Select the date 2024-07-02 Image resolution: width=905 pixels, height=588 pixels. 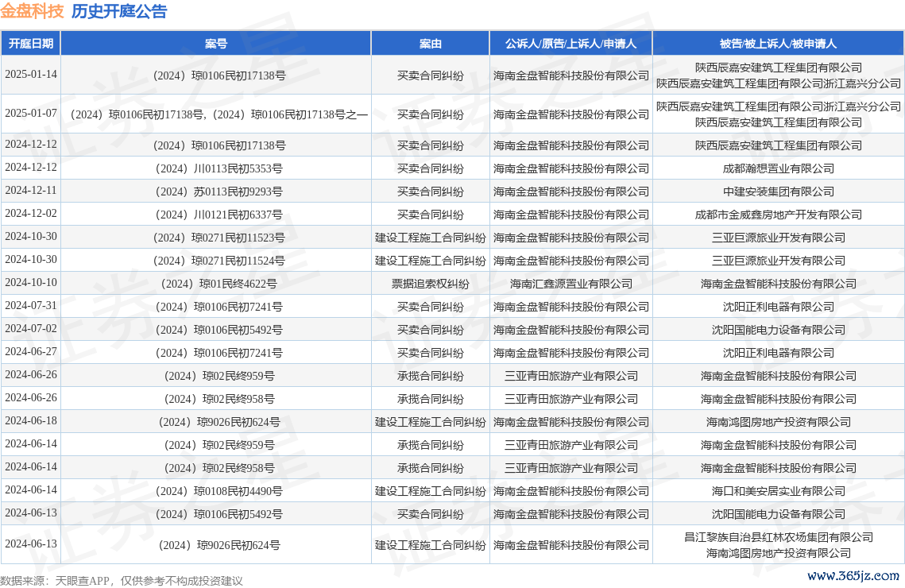30,330
